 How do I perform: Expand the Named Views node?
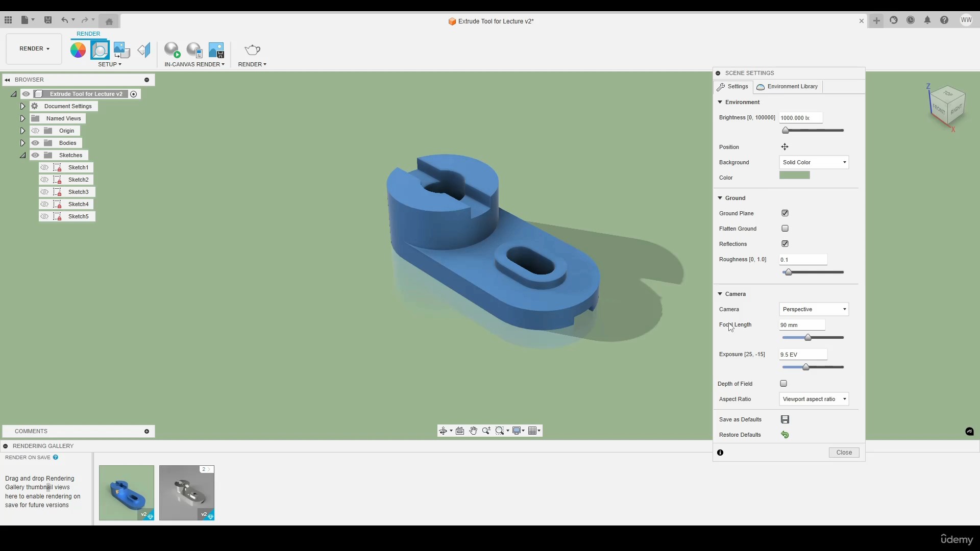click(x=22, y=118)
